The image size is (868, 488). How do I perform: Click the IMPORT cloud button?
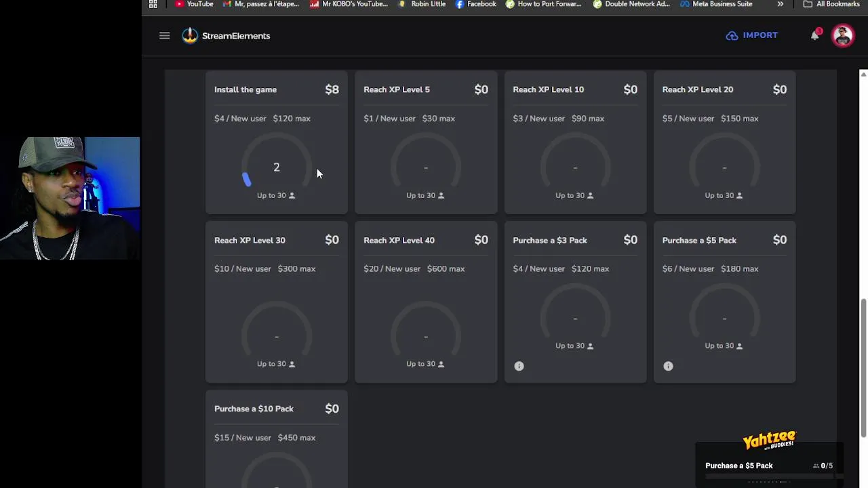point(752,35)
